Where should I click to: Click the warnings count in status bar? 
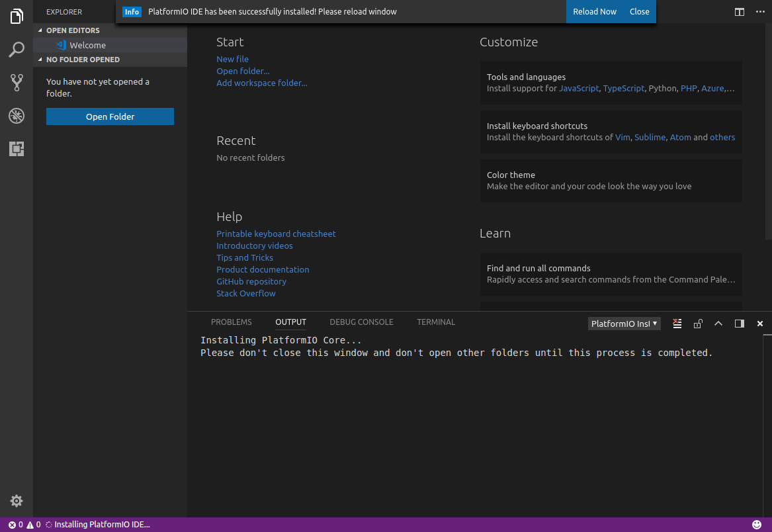pos(34,525)
